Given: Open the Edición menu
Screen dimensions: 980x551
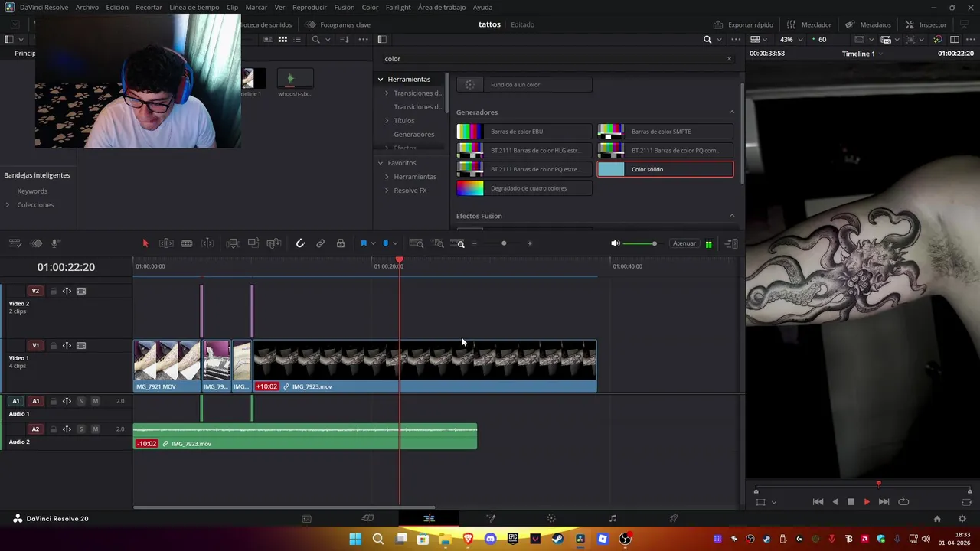Looking at the screenshot, I should [117, 7].
